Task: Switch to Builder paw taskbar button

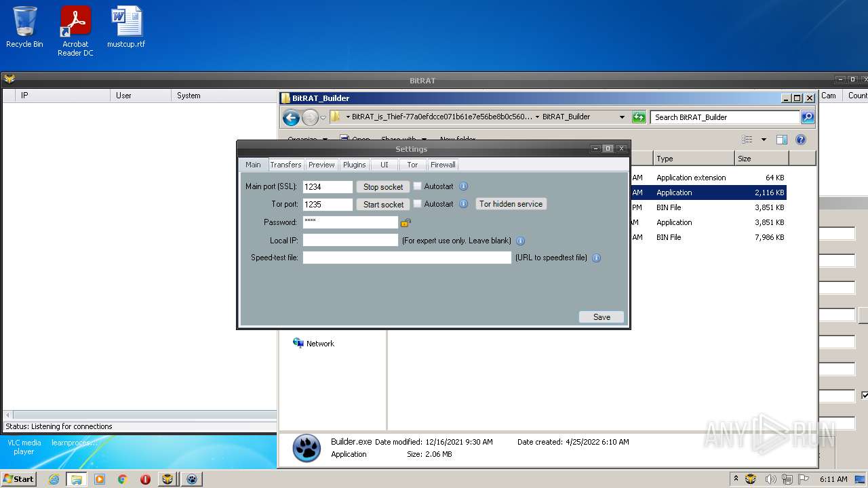Action: [192, 479]
